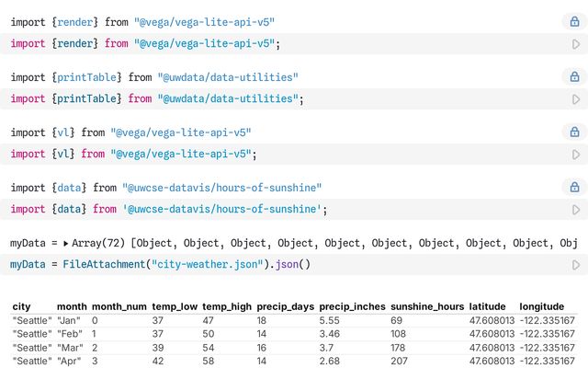Click the temp_high column header

click(226, 305)
